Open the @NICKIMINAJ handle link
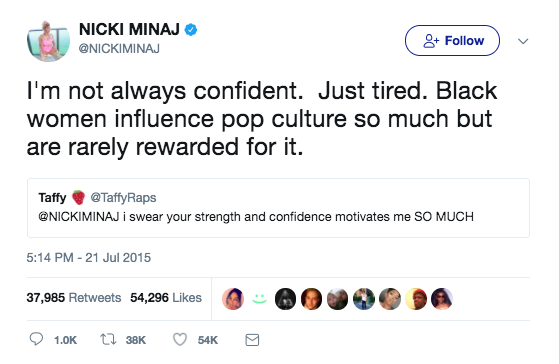559x364 pixels. (x=119, y=49)
